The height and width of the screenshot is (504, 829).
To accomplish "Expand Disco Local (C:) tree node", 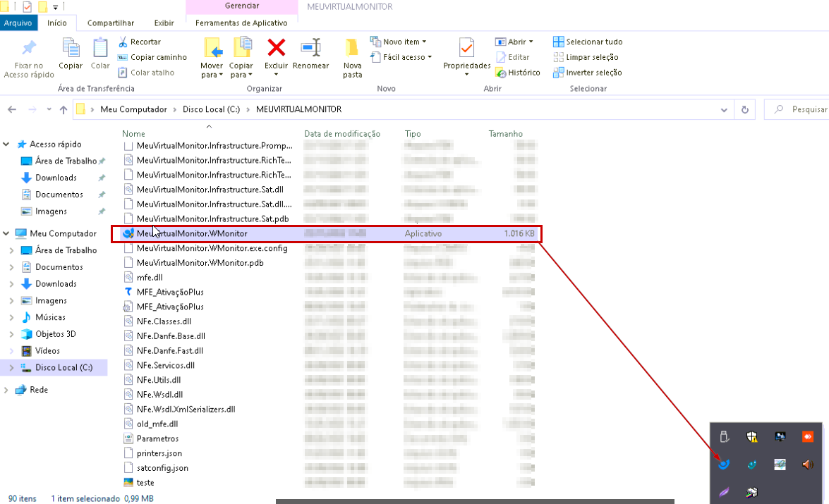I will [11, 368].
